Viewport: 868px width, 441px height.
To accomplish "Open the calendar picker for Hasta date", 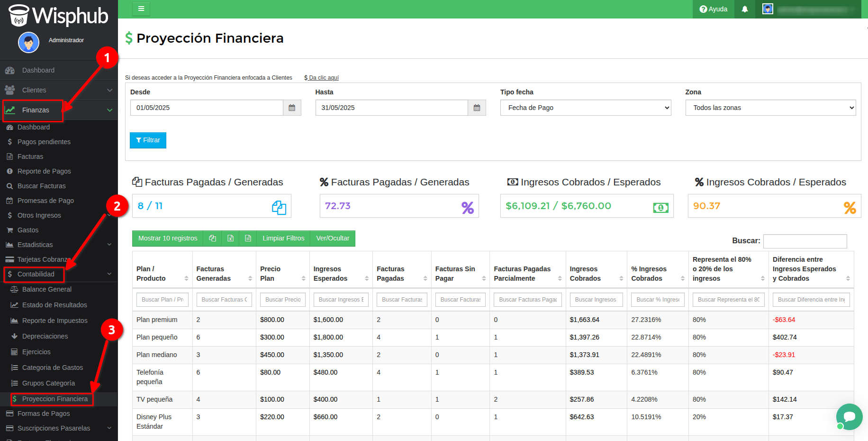I will 477,108.
